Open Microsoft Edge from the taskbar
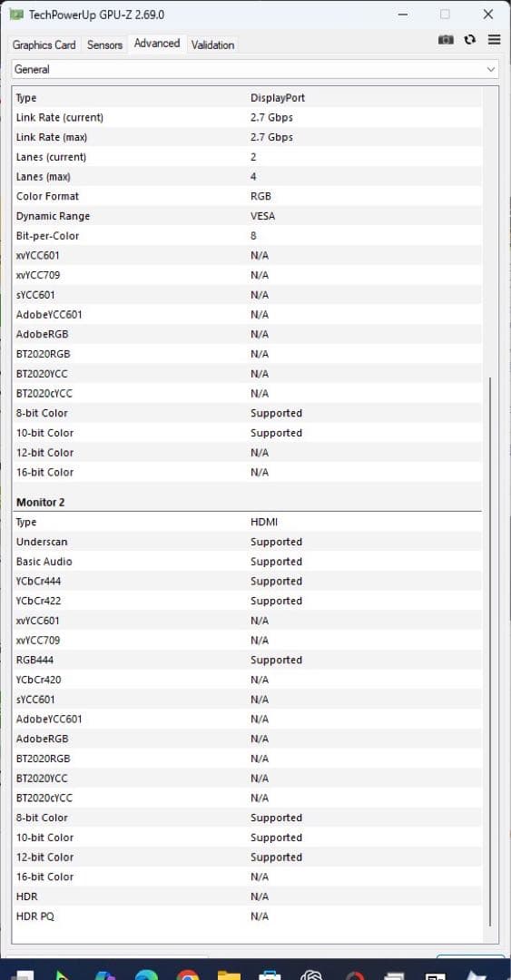Viewport: 511px width, 980px height. point(146,974)
